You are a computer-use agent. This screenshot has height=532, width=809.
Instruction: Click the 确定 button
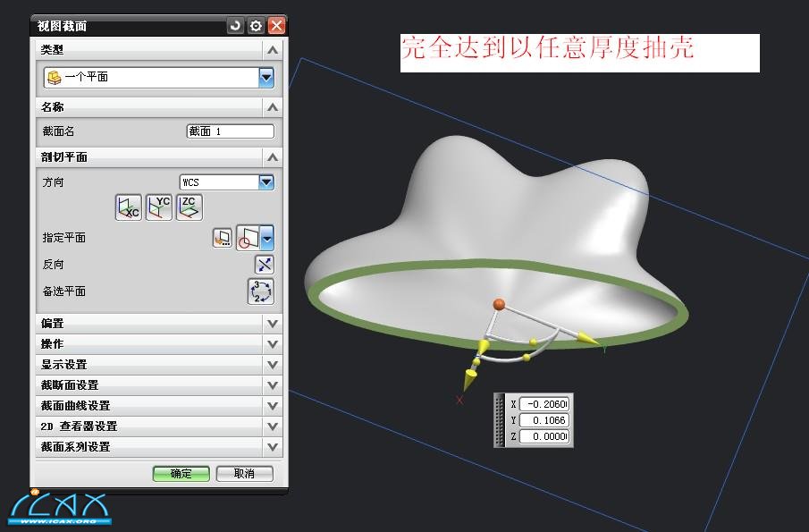[x=181, y=474]
